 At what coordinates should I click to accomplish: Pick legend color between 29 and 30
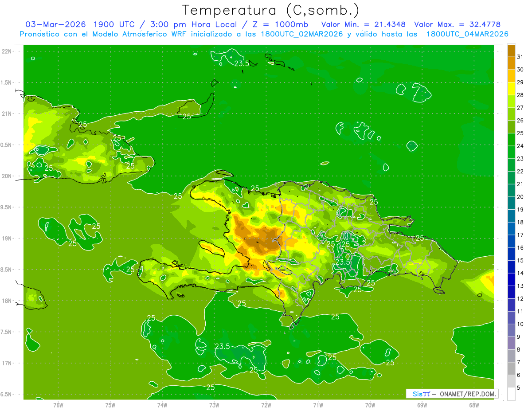511,76
